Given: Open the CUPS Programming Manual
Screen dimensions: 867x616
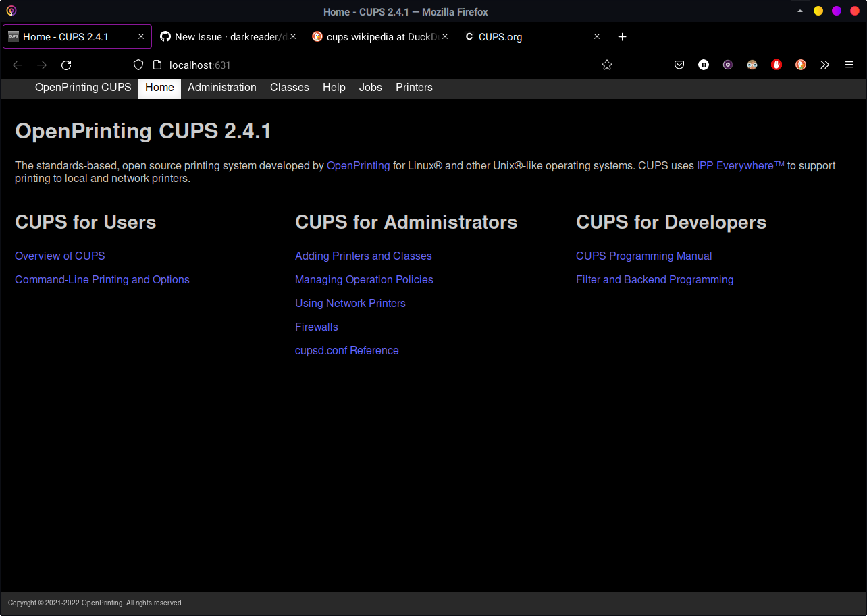Looking at the screenshot, I should [x=643, y=256].
